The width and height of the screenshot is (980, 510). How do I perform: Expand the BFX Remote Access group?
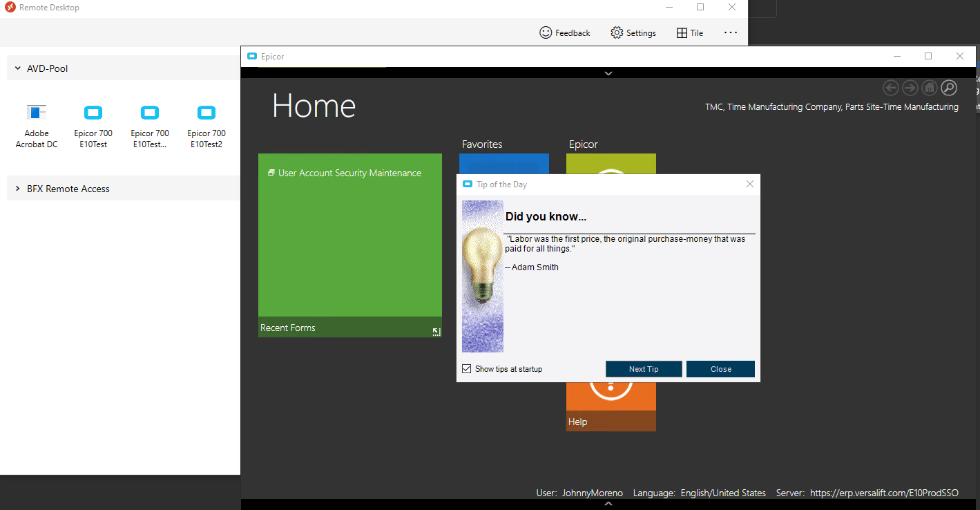[x=18, y=189]
